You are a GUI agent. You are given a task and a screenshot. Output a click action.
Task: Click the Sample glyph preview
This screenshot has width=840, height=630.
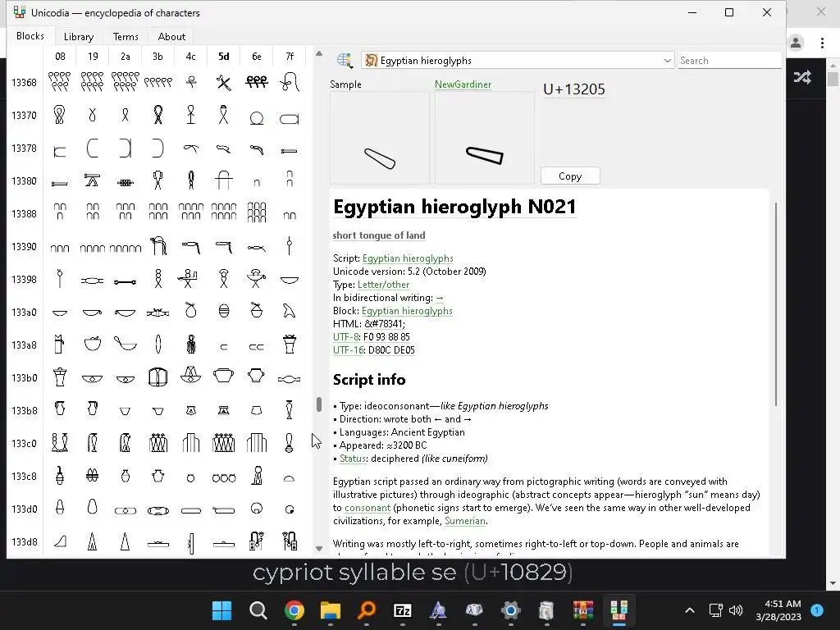pos(379,138)
